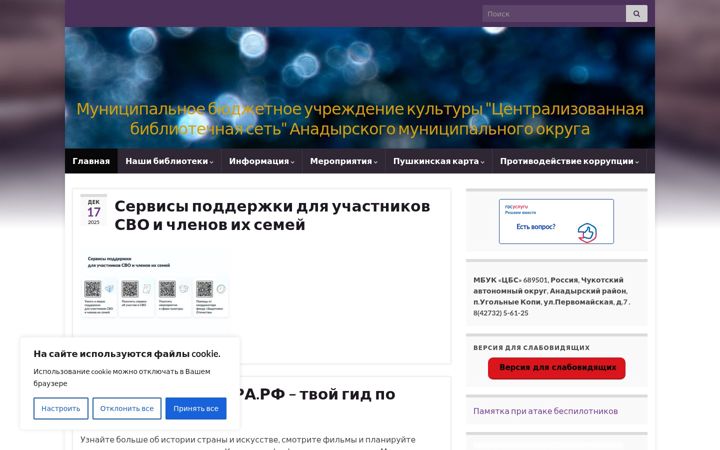Click the search magnifier button
This screenshot has height=450, width=720.
pos(636,14)
